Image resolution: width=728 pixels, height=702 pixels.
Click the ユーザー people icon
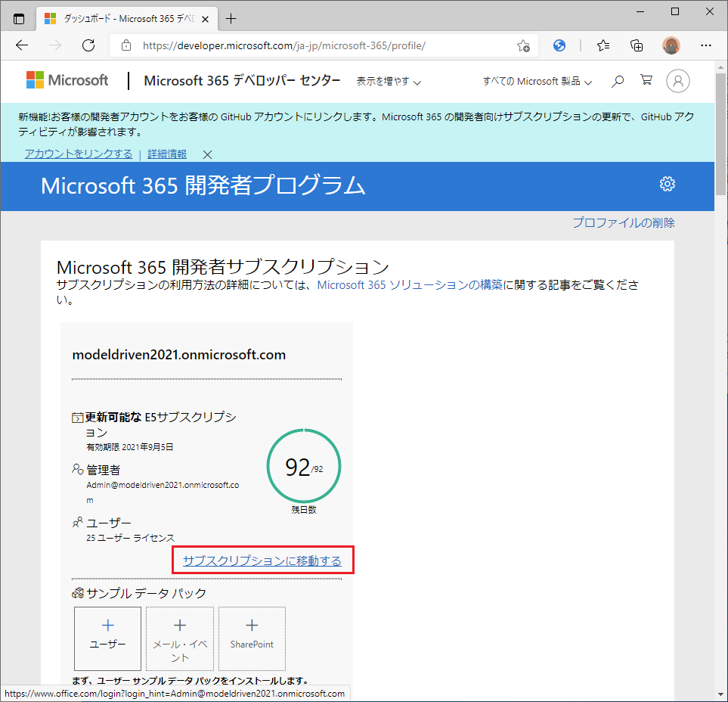coord(78,522)
